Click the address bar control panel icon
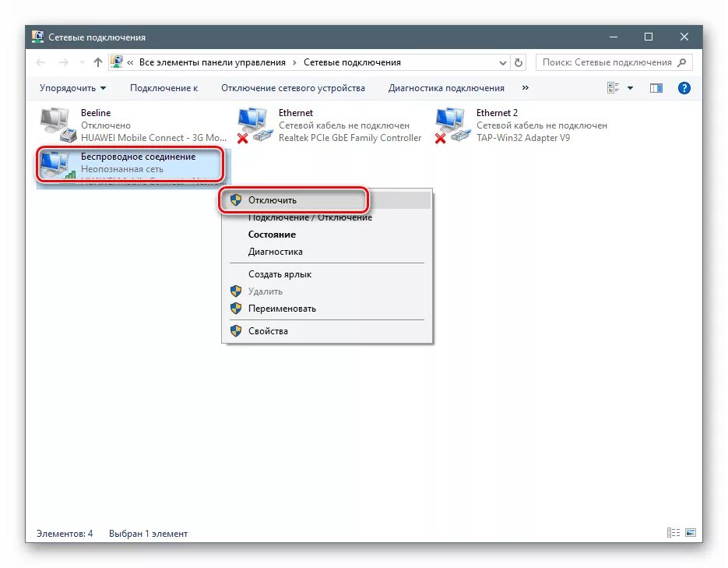The width and height of the screenshot is (728, 568). [117, 62]
